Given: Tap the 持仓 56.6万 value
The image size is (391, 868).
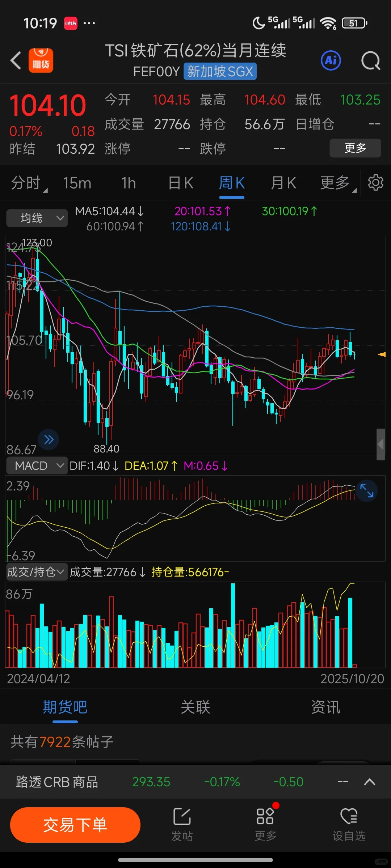Looking at the screenshot, I should tap(265, 124).
